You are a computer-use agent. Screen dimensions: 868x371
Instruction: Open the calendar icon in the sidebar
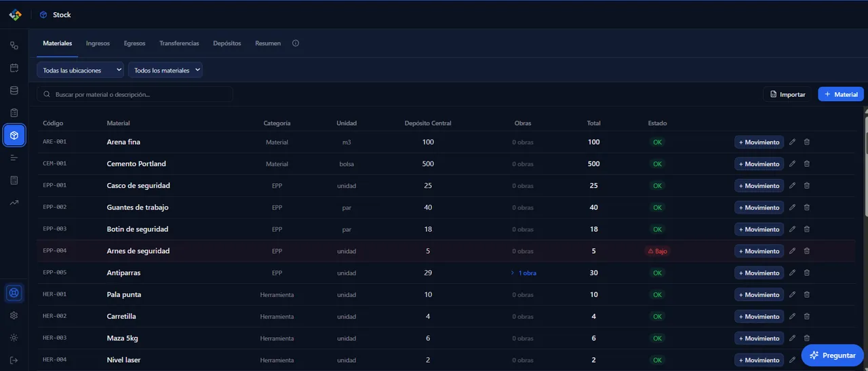[x=14, y=68]
